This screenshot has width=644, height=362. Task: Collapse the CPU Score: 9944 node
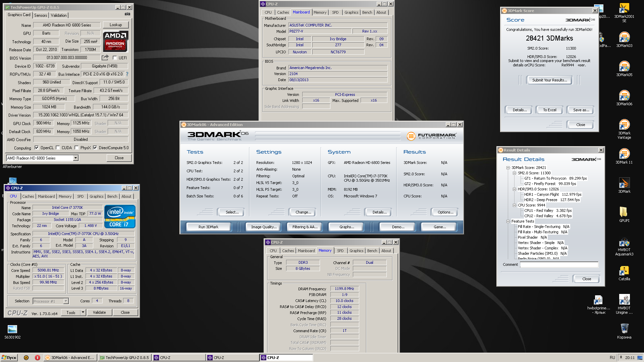tap(514, 205)
